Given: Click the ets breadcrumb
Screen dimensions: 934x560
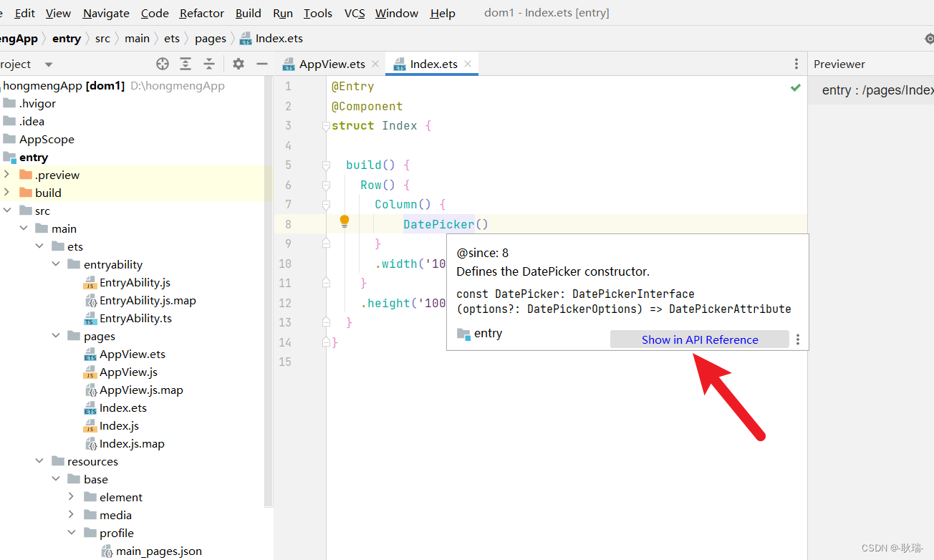Looking at the screenshot, I should coord(172,39).
